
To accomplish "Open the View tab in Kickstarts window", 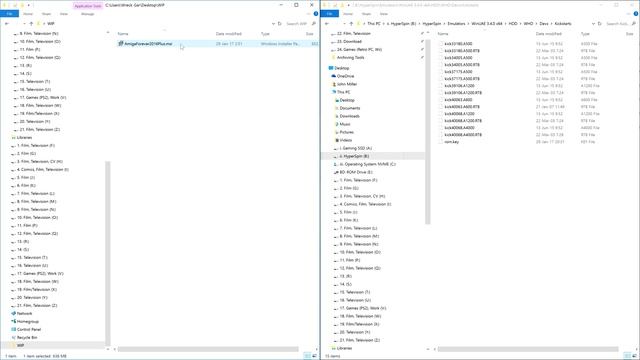I will [384, 14].
